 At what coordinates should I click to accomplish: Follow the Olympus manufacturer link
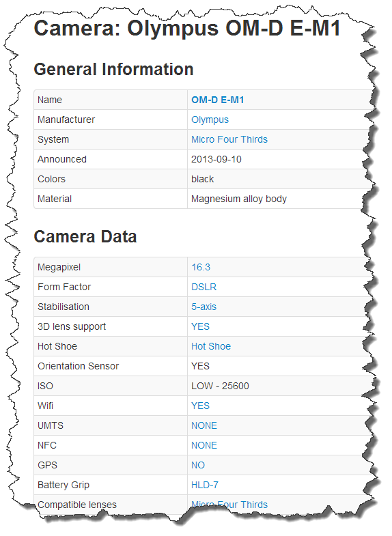[210, 119]
